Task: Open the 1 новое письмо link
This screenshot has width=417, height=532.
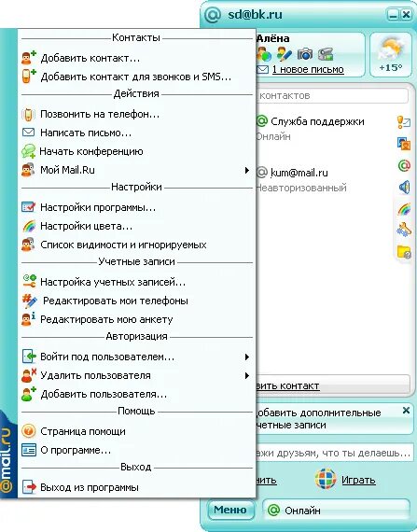Action: point(308,69)
